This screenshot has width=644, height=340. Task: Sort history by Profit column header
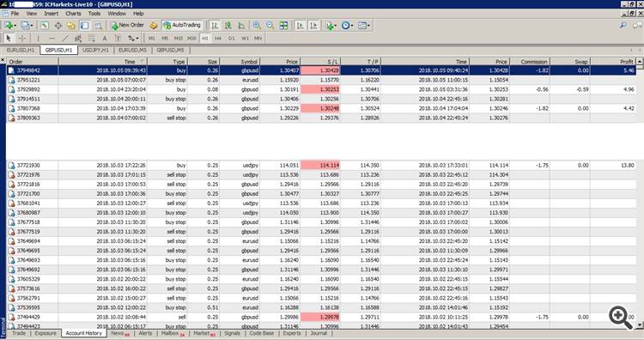click(x=613, y=62)
